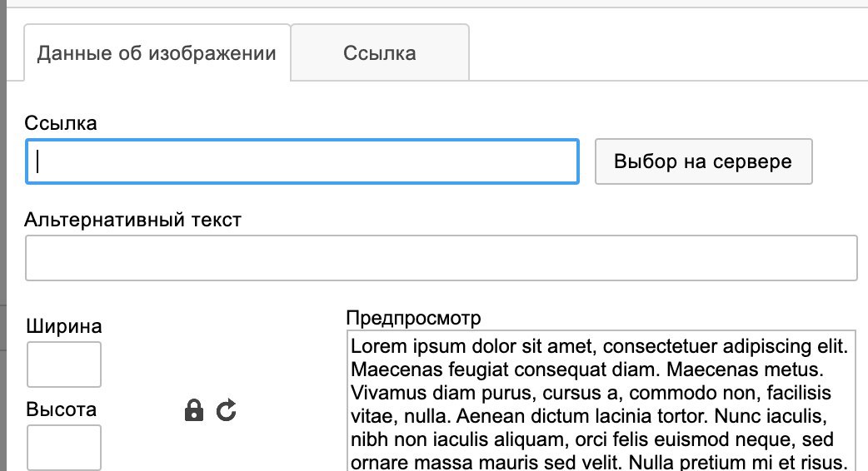
Task: Click the Выбор на сервере button
Action: tap(704, 161)
